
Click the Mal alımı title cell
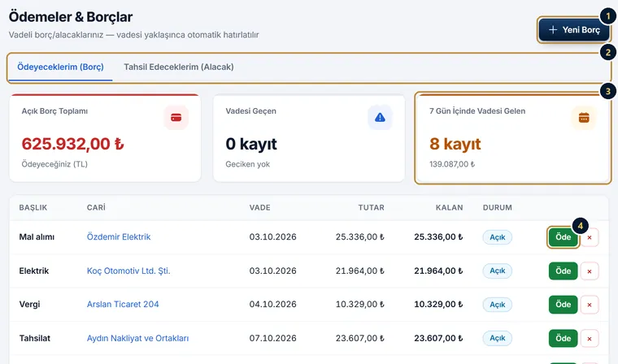tap(37, 236)
